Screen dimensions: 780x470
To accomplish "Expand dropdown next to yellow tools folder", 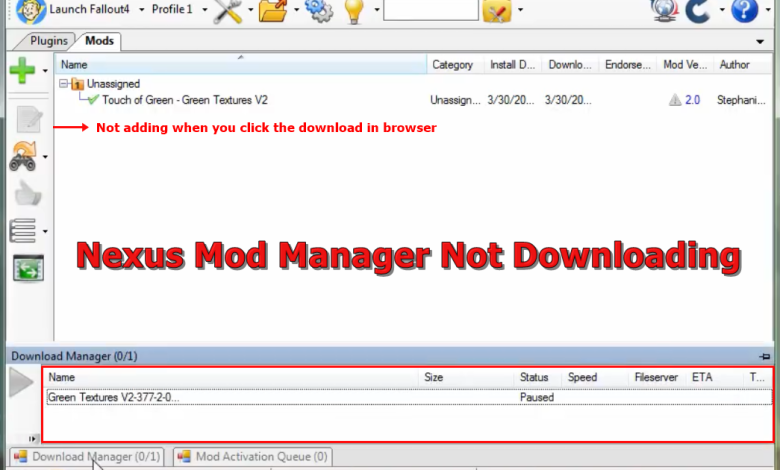I will 520,9.
